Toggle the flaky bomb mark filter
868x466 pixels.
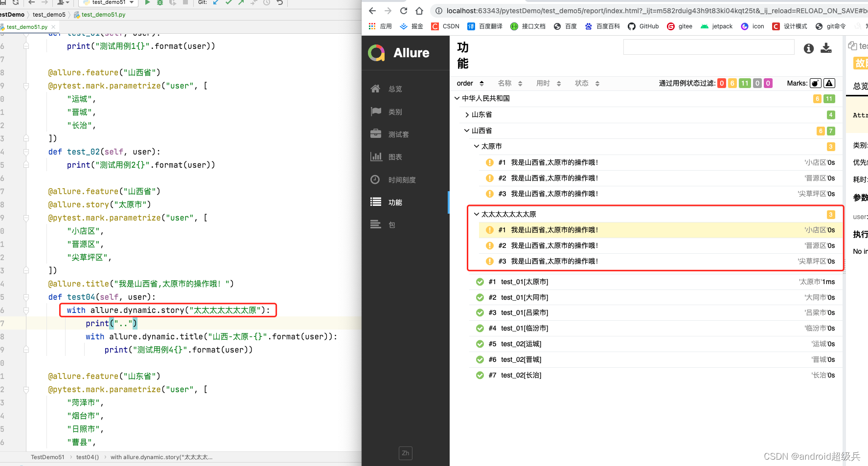[x=816, y=83]
